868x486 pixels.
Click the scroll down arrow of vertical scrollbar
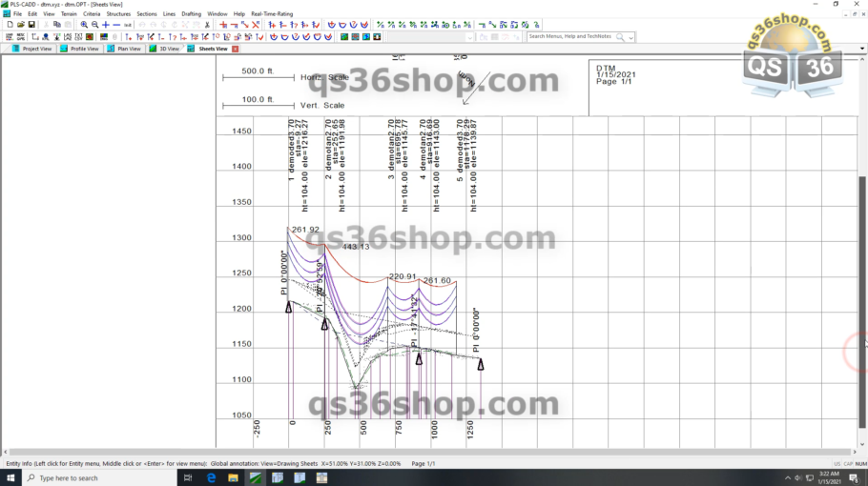[862, 444]
